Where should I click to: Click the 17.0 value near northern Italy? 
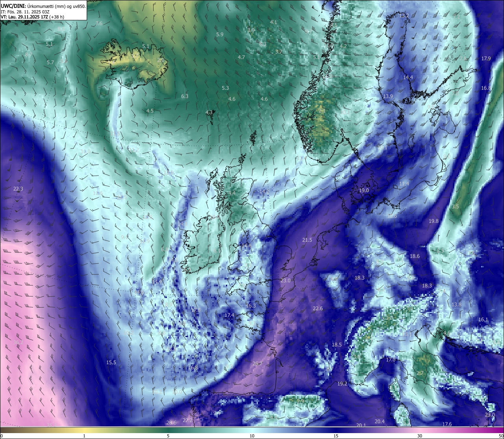[x=391, y=360]
